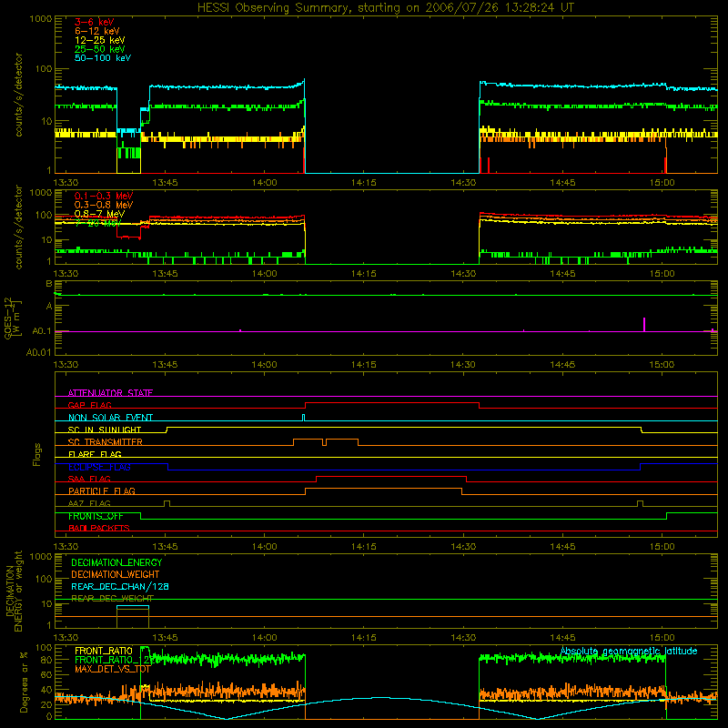
Task: Click the GAP_FLAG label
Action: tap(89, 405)
